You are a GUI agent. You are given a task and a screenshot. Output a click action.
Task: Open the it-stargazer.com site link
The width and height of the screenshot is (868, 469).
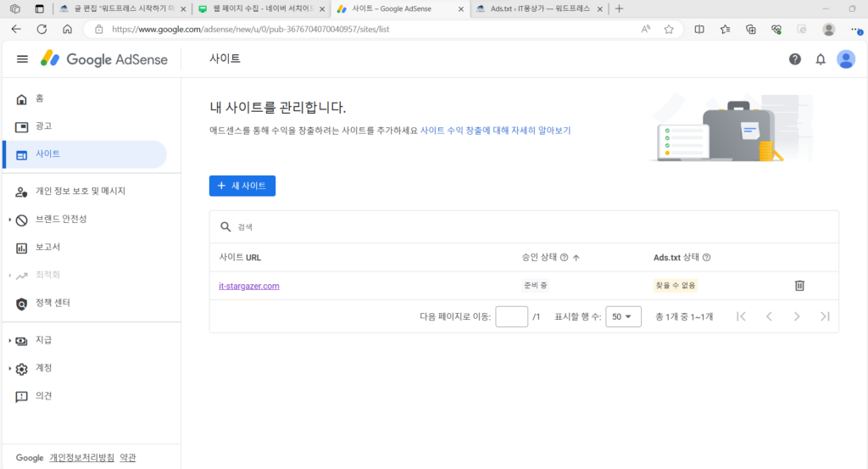(x=249, y=287)
